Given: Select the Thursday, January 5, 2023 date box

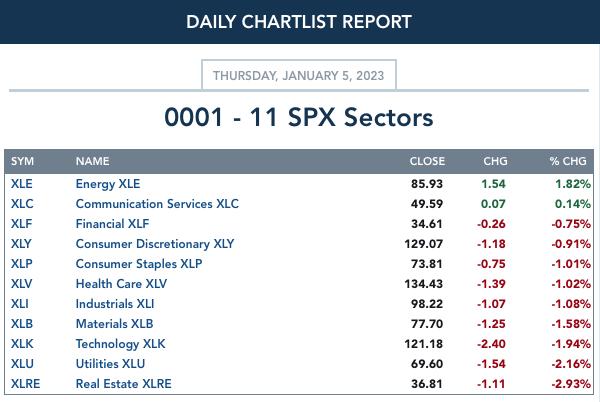Looking at the screenshot, I should (299, 75).
